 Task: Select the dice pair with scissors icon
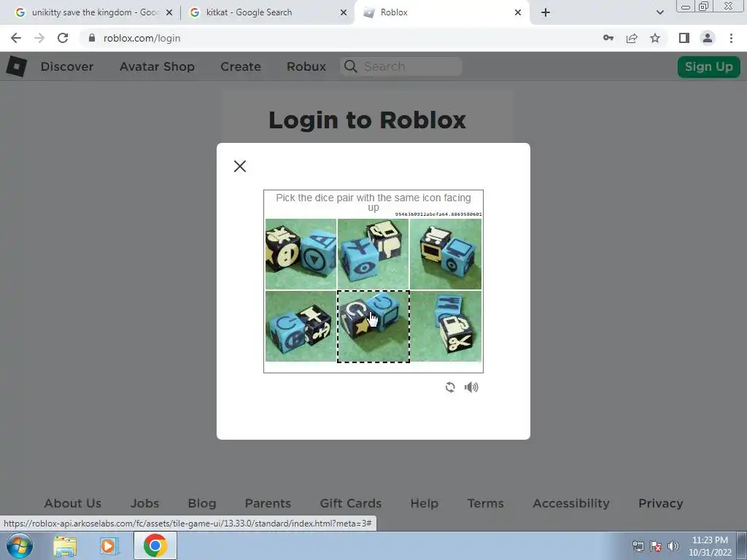(x=446, y=326)
